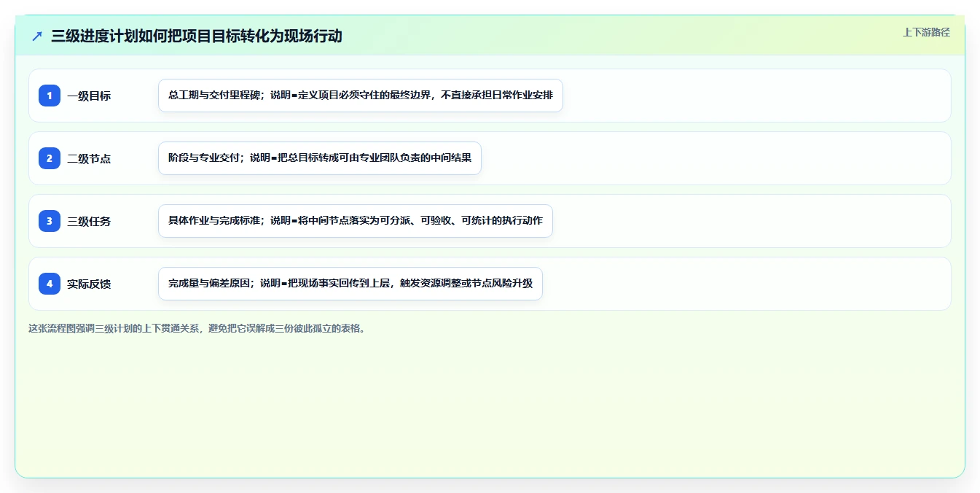This screenshot has height=493, width=980.
Task: Click the 实际反馈 label
Action: (89, 284)
